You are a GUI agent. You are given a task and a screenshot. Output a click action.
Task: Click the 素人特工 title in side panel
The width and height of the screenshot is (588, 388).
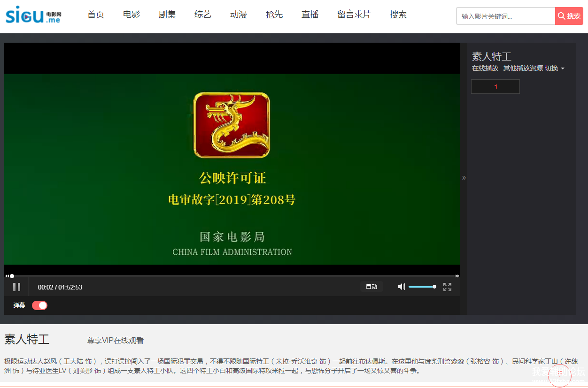pos(492,57)
